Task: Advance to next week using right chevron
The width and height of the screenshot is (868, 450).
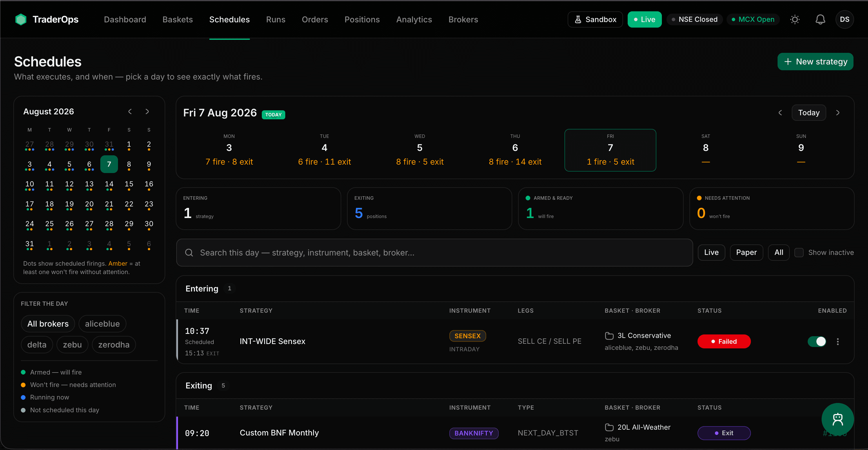Action: (x=838, y=113)
